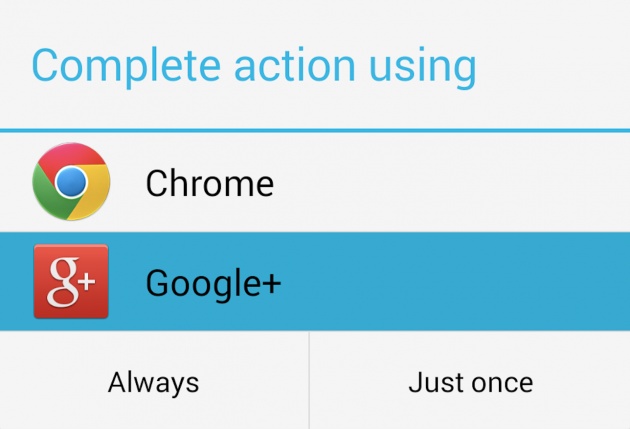630x429 pixels.
Task: Click the blue line under dialog title
Action: [x=315, y=131]
